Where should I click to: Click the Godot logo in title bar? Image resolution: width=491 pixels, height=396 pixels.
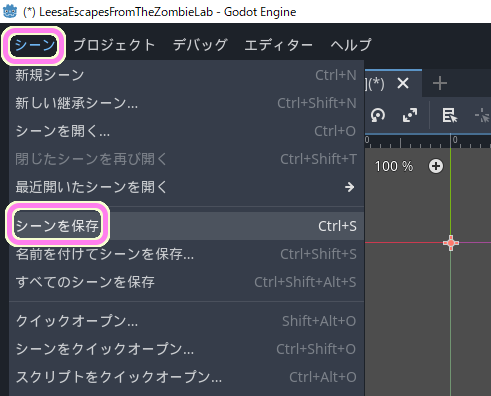(x=10, y=11)
